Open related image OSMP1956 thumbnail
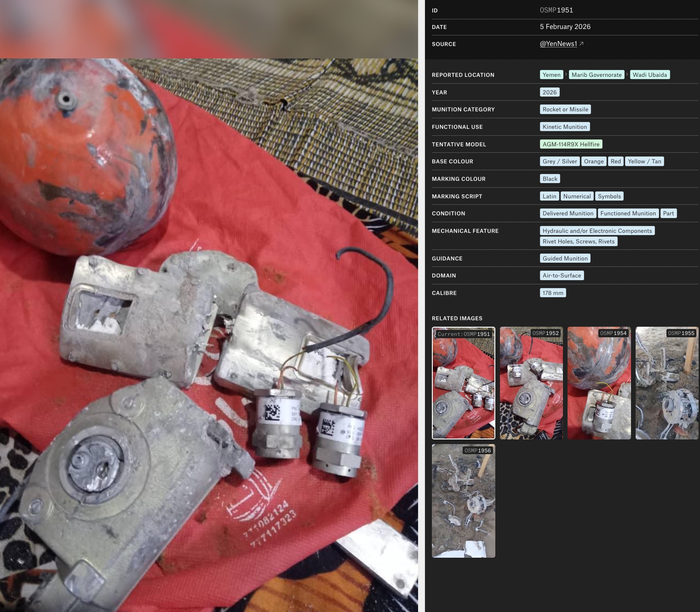 click(x=463, y=501)
